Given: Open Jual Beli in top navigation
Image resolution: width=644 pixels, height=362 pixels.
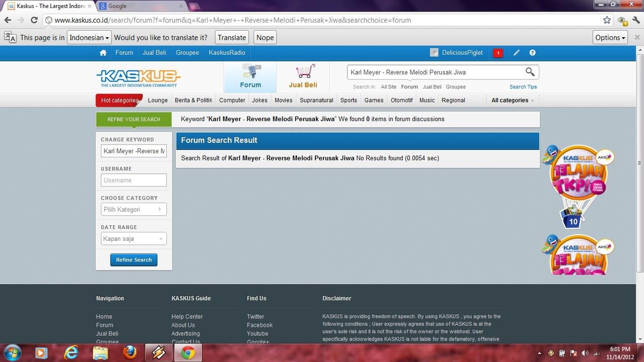Looking at the screenshot, I should [x=154, y=52].
